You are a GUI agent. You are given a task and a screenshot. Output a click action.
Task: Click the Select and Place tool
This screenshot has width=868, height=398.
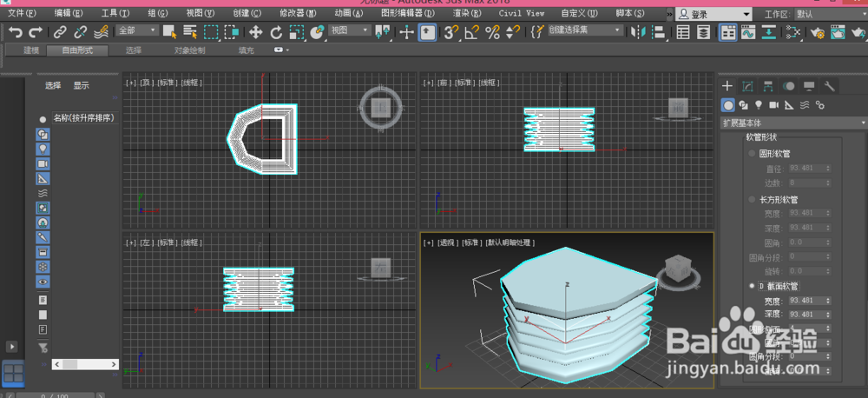(x=317, y=32)
